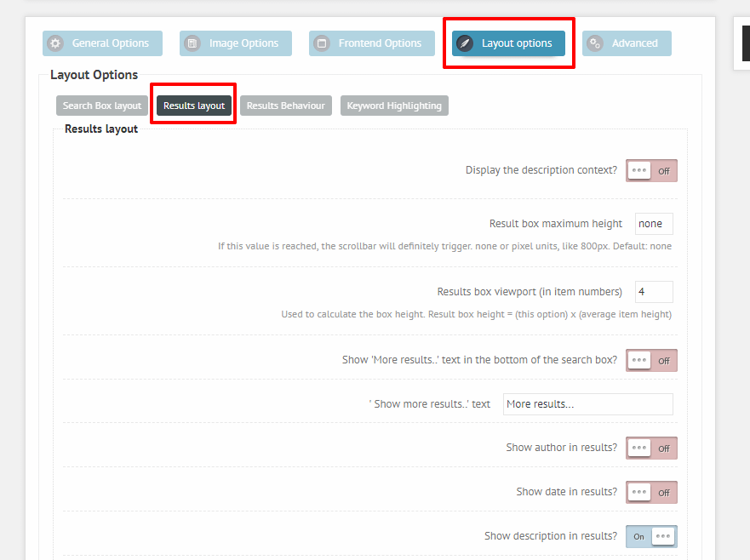Switch to the Image Options tab
The height and width of the screenshot is (560, 750).
pyautogui.click(x=235, y=43)
